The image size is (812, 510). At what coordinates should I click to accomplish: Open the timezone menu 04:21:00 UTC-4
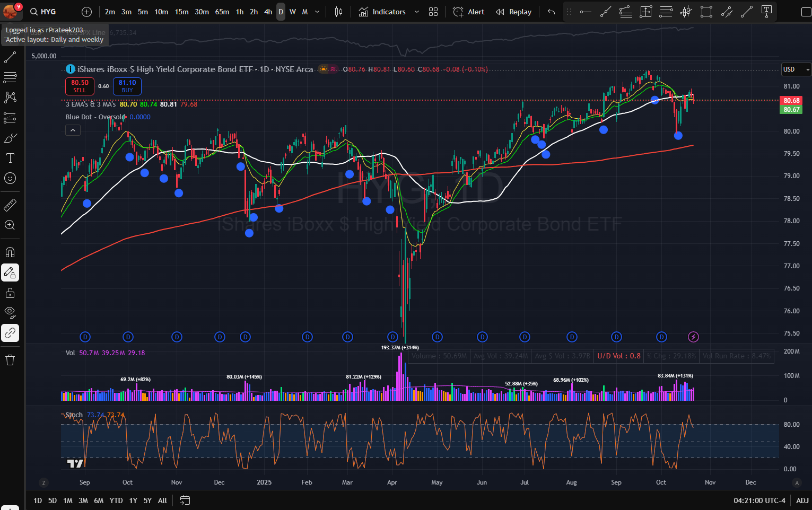759,500
